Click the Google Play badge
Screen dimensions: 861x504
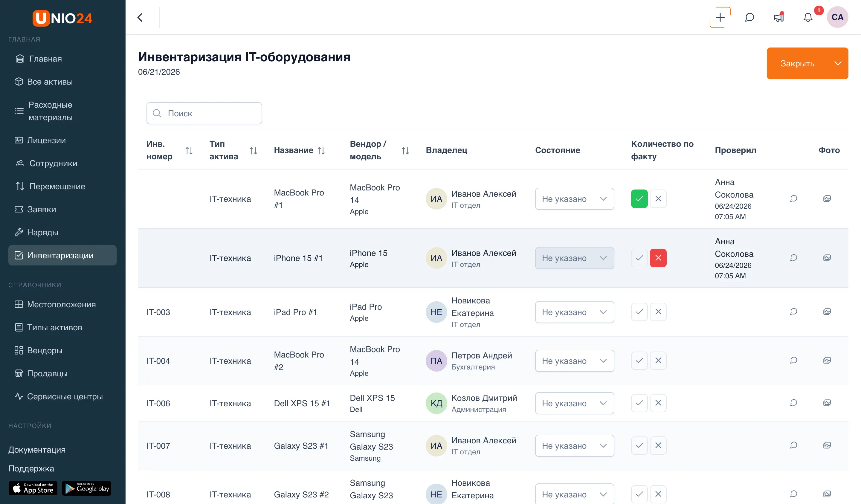pyautogui.click(x=86, y=488)
